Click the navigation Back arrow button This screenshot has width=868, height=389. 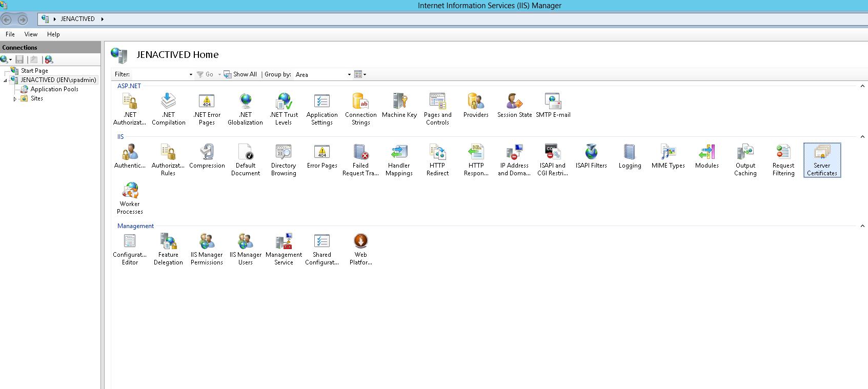point(7,19)
